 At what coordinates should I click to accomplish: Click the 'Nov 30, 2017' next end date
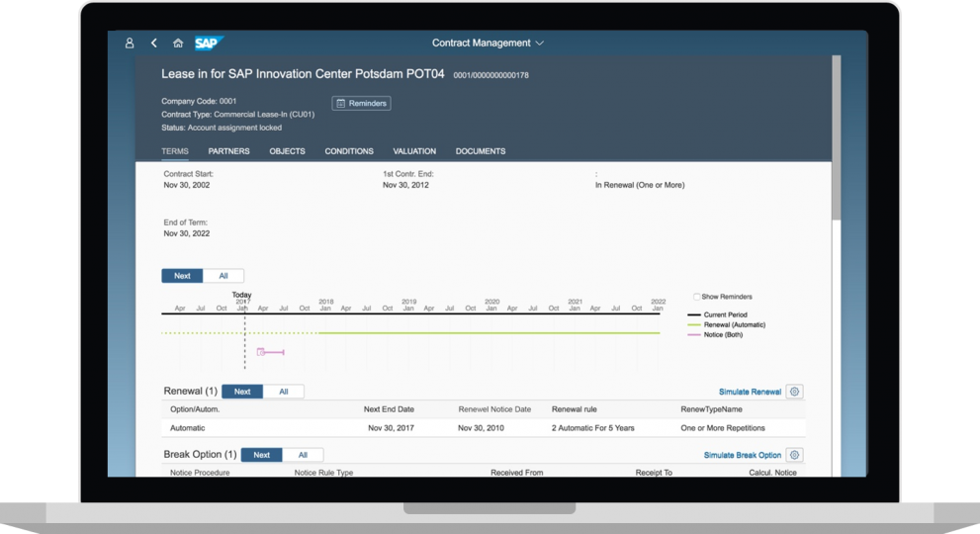click(x=391, y=428)
